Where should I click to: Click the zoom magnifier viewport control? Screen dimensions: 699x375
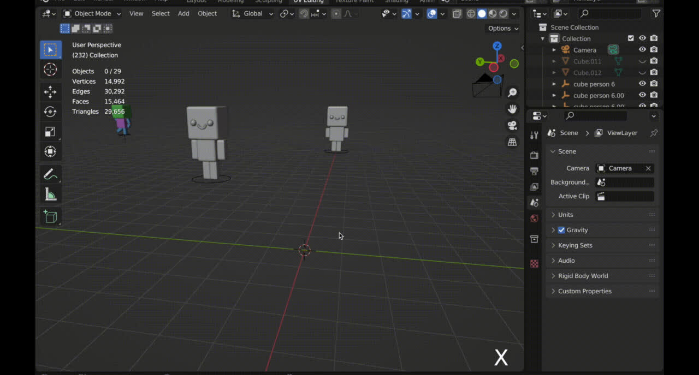[512, 92]
